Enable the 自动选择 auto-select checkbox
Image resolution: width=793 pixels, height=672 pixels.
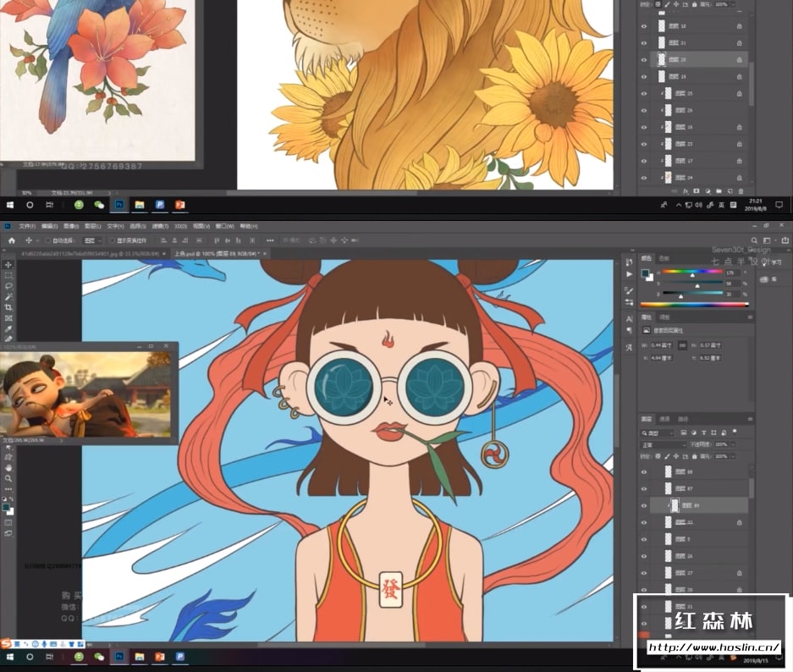pyautogui.click(x=48, y=240)
